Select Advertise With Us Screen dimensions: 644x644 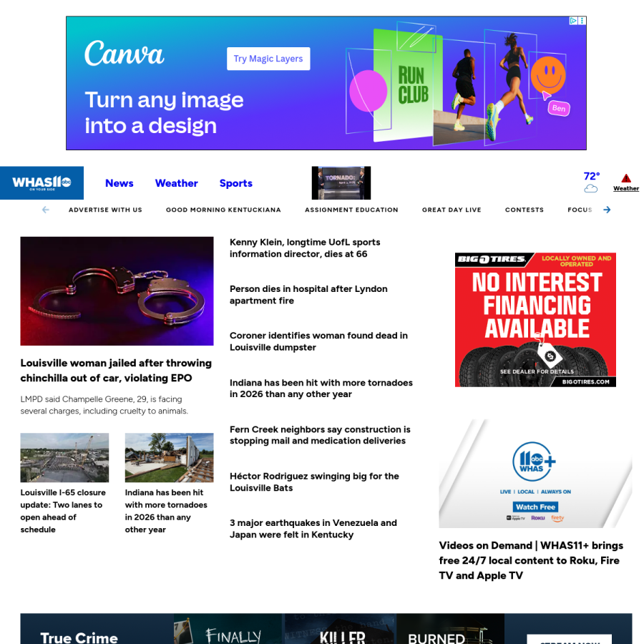point(105,210)
